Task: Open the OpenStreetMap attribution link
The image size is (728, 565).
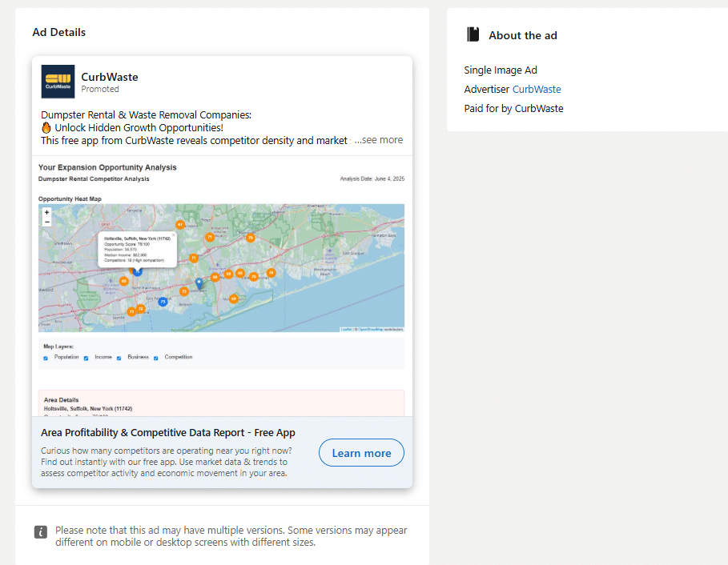Action: point(369,329)
